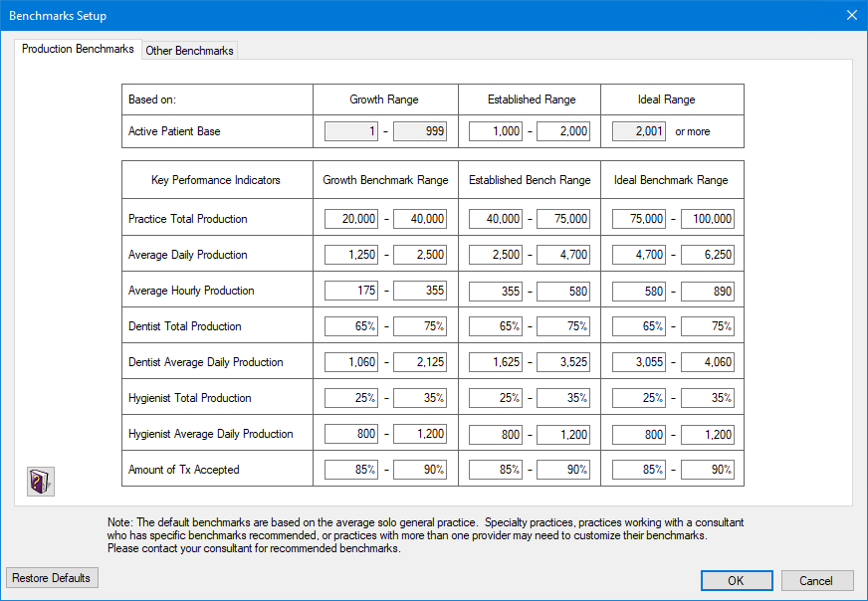Switch to the Other Benchmarks tab
This screenshot has height=601, width=868.
click(189, 50)
